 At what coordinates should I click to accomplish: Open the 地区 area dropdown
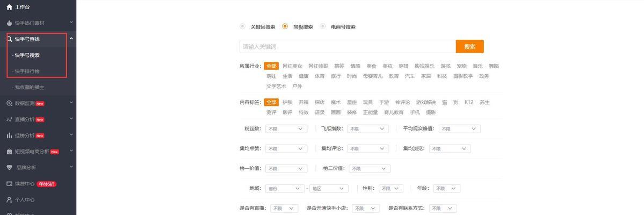329,188
